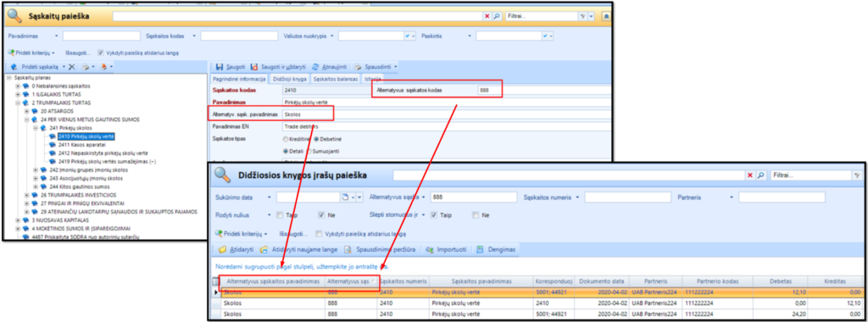Sort by Dokumento data column header

pos(601,281)
